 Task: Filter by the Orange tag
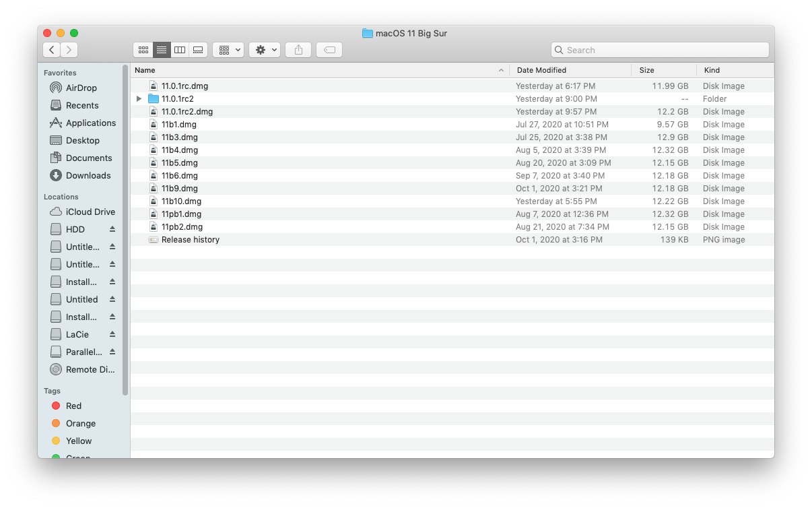coord(81,423)
